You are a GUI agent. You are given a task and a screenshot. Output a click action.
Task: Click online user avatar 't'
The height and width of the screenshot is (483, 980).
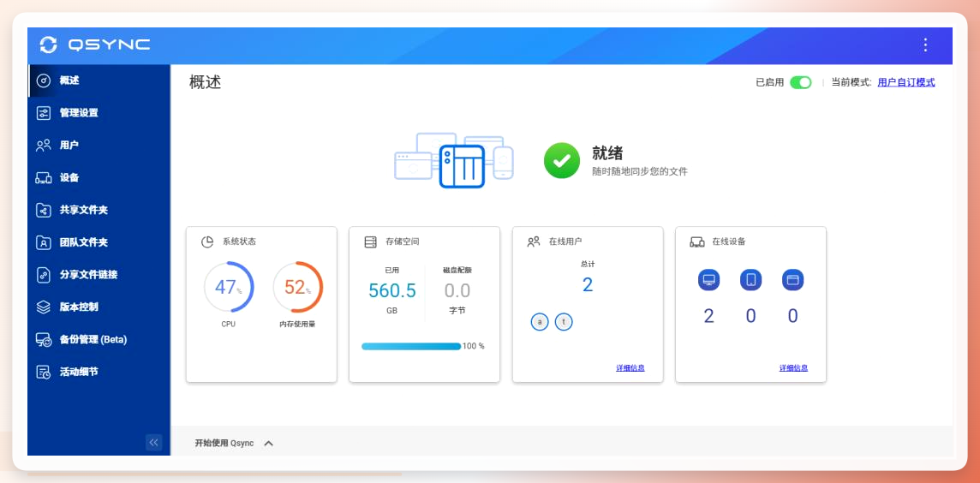(564, 322)
